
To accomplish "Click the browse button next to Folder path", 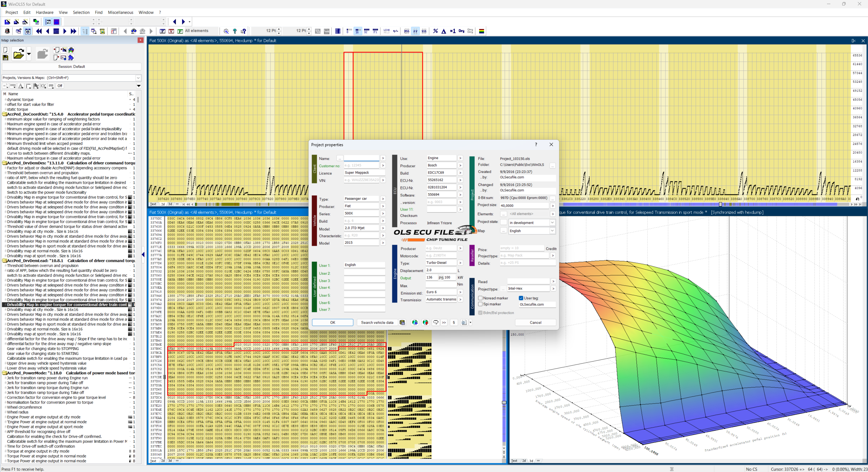I will (x=553, y=165).
